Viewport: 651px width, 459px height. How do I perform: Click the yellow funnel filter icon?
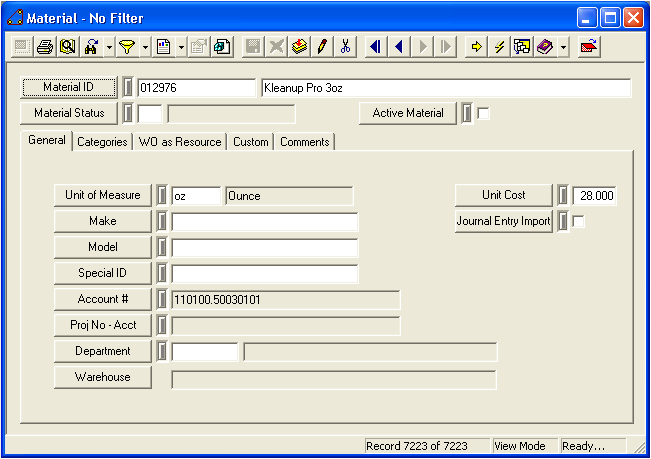click(127, 47)
